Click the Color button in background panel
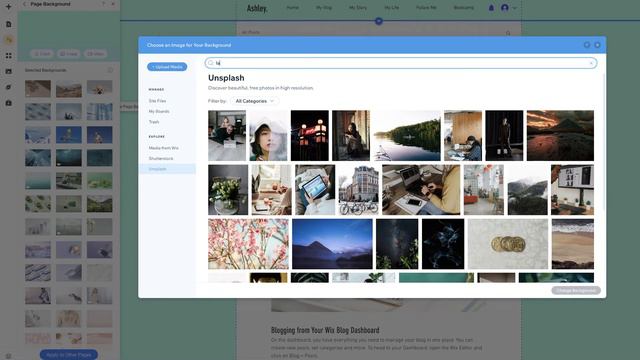 coord(42,53)
